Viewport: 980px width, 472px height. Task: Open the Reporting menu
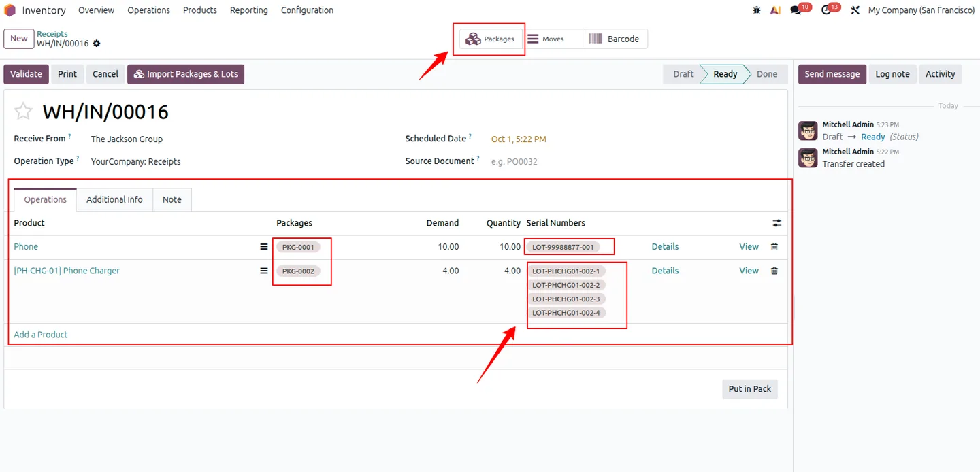click(249, 10)
